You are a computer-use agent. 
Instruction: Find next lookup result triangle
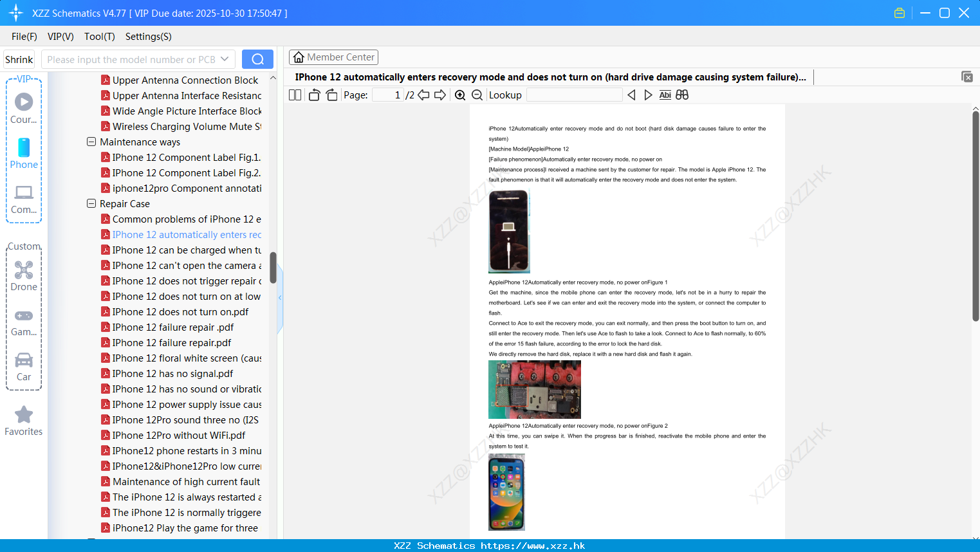pos(648,95)
